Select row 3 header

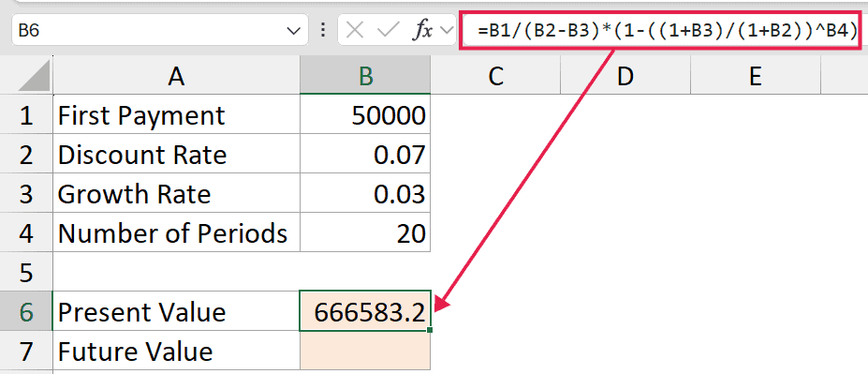[26, 193]
